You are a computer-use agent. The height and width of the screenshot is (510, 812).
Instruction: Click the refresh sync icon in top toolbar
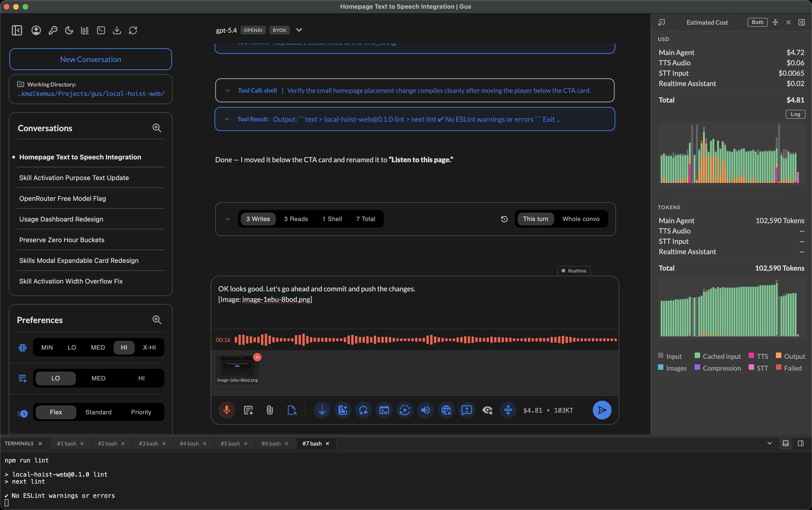coord(133,30)
